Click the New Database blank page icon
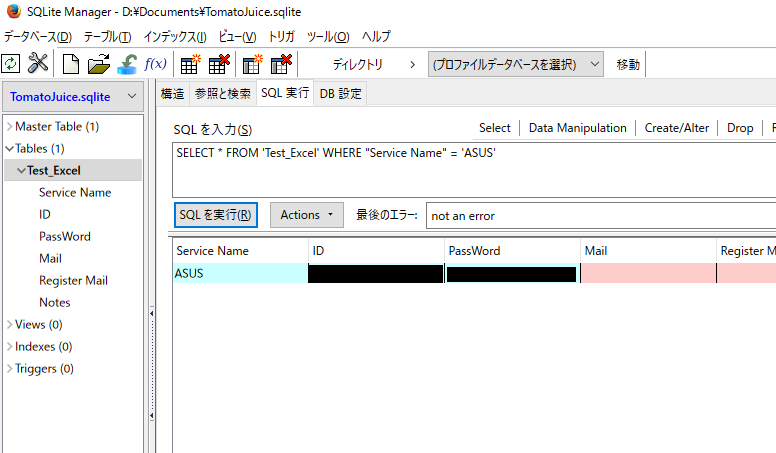Viewport: 776px width, 453px height. 71,64
